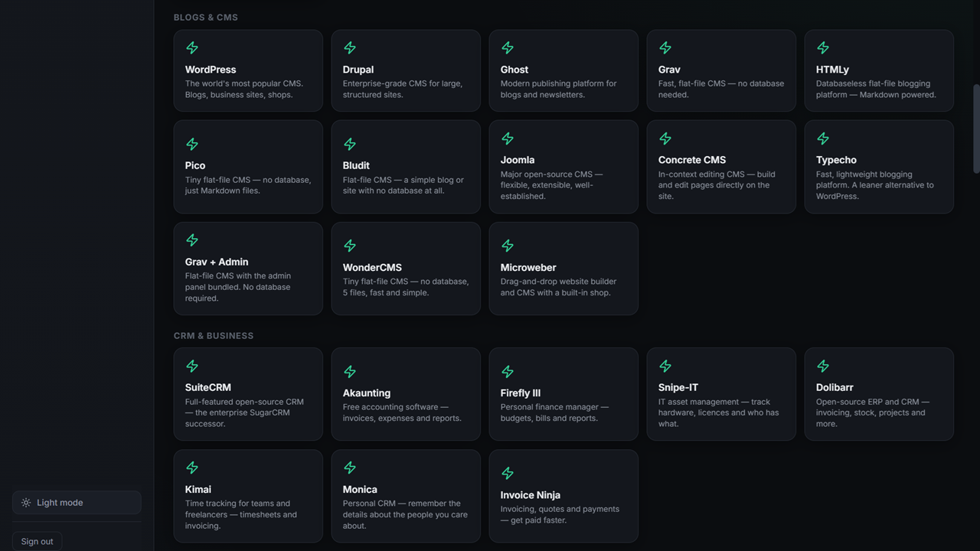Click the lightning icon on Firefly III card

pos(508,371)
